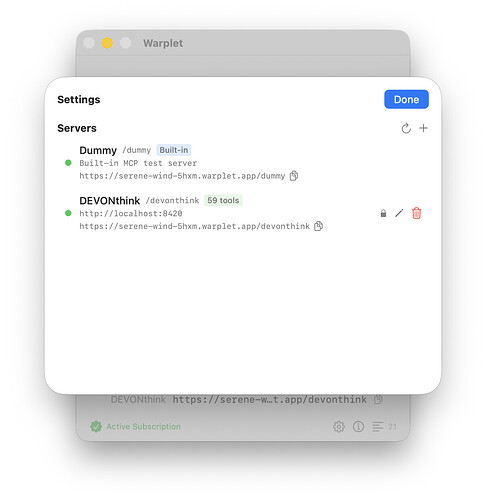
Task: Click the 59 tools badge
Action: 223,200
